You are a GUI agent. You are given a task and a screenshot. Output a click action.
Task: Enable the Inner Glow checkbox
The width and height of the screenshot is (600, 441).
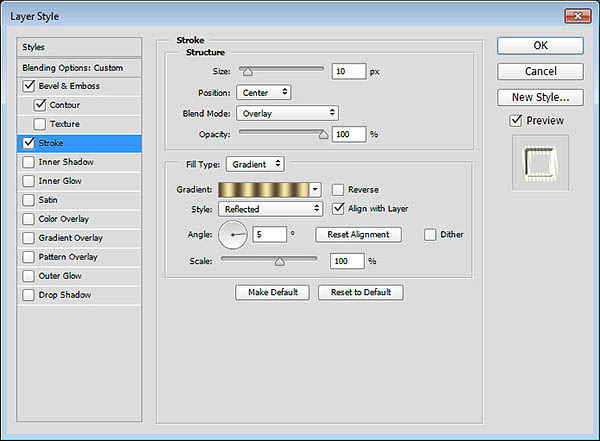coord(29,181)
